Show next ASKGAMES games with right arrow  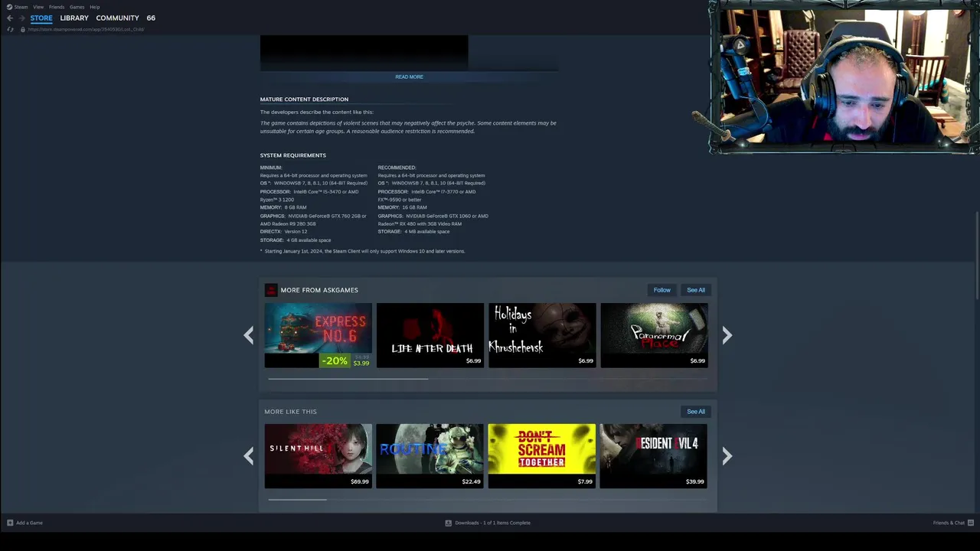tap(727, 335)
